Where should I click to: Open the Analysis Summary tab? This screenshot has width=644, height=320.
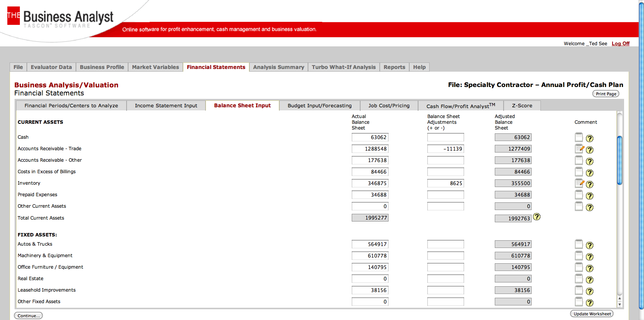(x=278, y=67)
